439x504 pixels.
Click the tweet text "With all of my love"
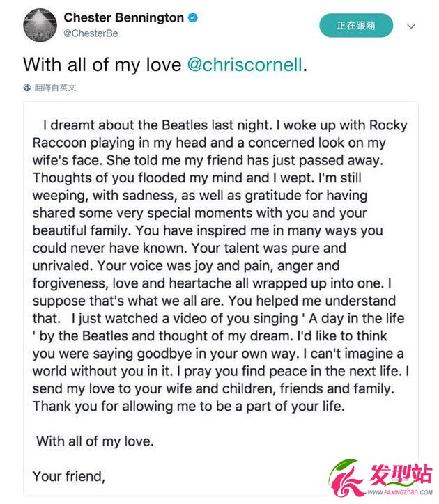103,64
